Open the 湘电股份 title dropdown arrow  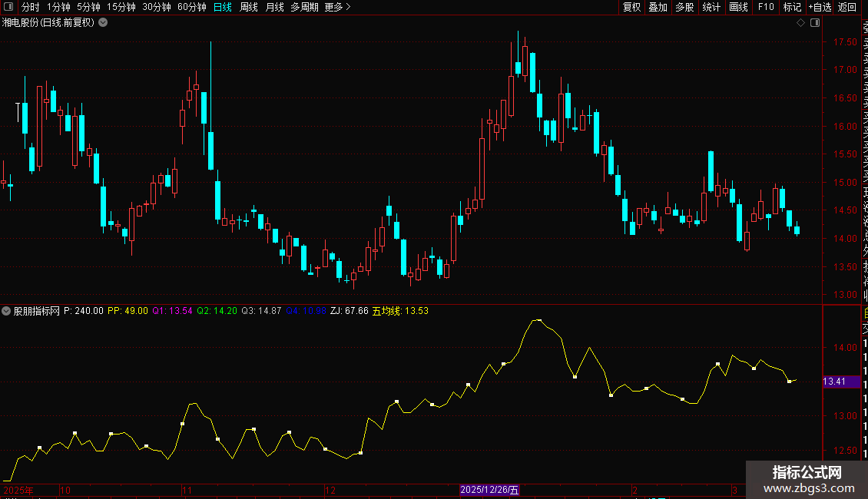coord(103,23)
